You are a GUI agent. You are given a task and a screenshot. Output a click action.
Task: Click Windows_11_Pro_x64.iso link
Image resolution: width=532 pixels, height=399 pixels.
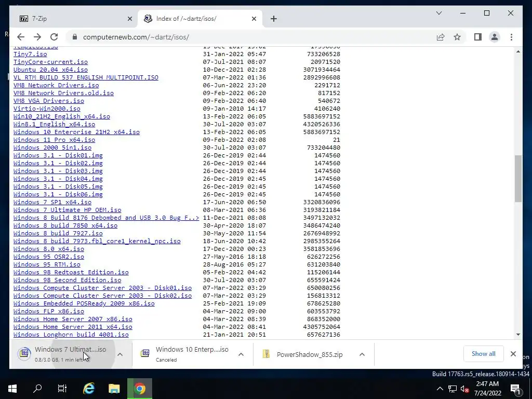click(x=54, y=140)
